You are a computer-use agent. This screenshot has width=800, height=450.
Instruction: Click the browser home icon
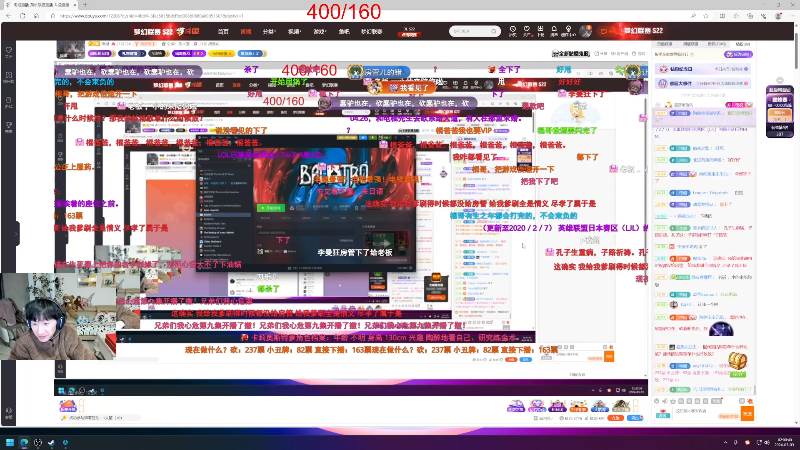click(x=36, y=16)
